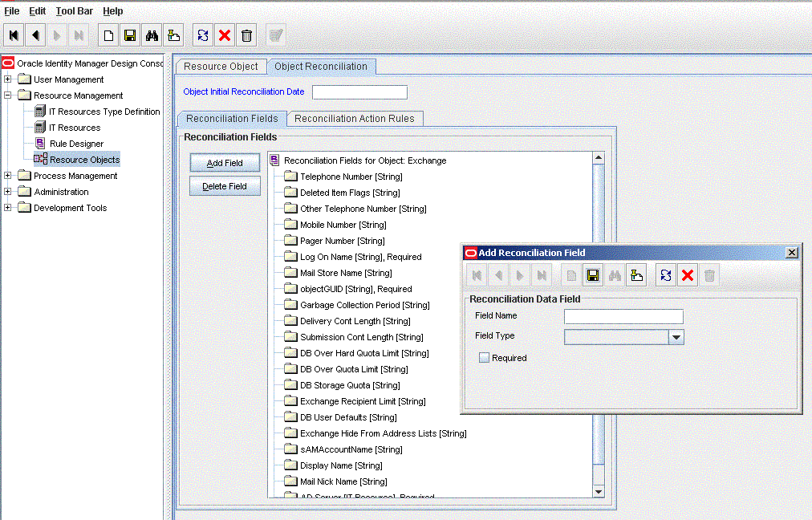Open the File menu
The height and width of the screenshot is (520, 812).
(12, 11)
